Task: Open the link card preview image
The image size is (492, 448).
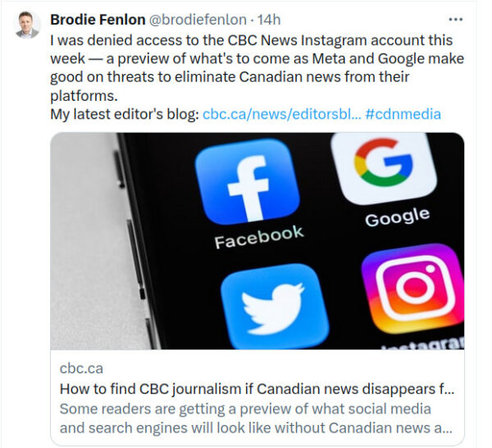Action: point(257,241)
